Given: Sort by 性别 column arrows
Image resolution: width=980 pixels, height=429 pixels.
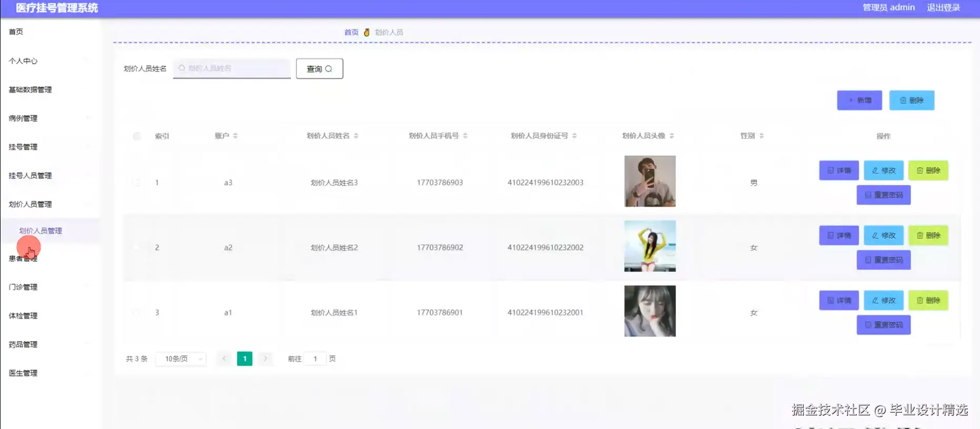Looking at the screenshot, I should pos(762,136).
